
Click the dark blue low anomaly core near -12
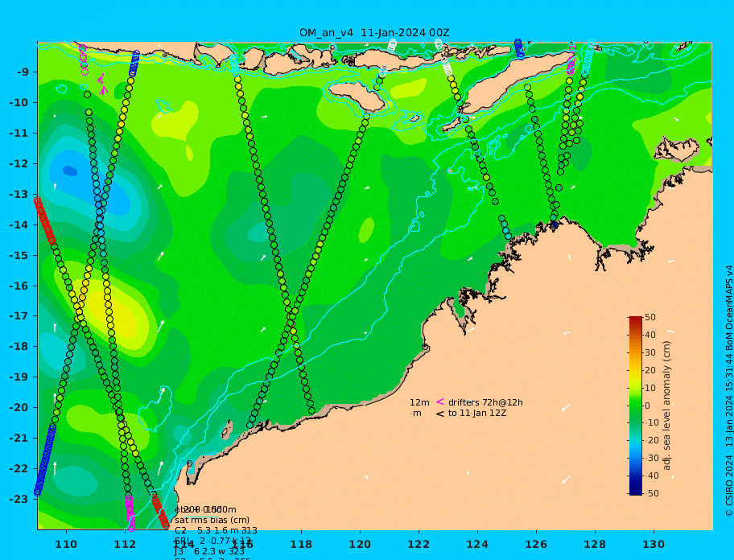[70, 171]
